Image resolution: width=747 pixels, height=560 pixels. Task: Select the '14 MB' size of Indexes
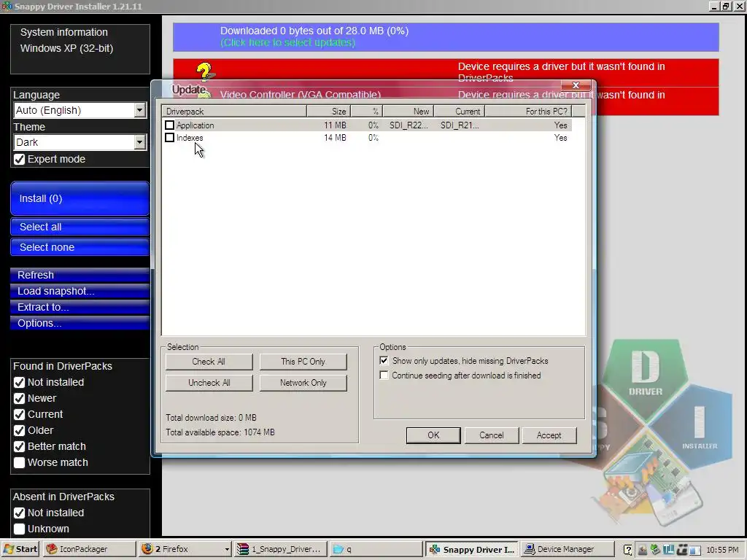pyautogui.click(x=335, y=138)
